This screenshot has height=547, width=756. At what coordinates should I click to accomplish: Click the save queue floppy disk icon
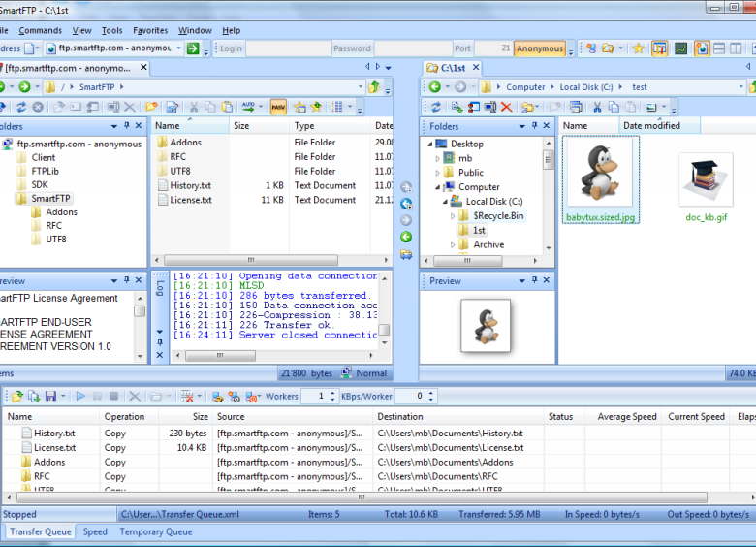click(50, 397)
